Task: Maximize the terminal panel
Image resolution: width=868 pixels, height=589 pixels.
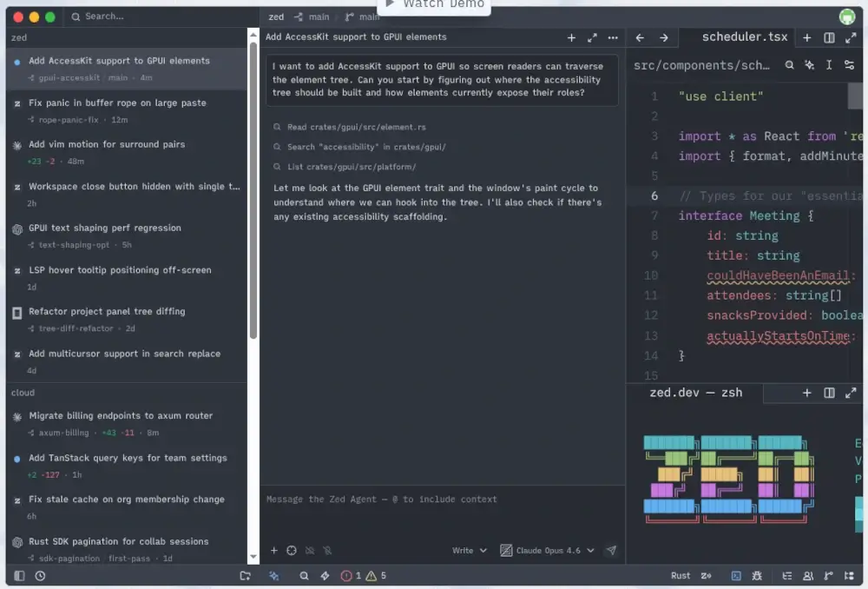Action: (x=851, y=393)
